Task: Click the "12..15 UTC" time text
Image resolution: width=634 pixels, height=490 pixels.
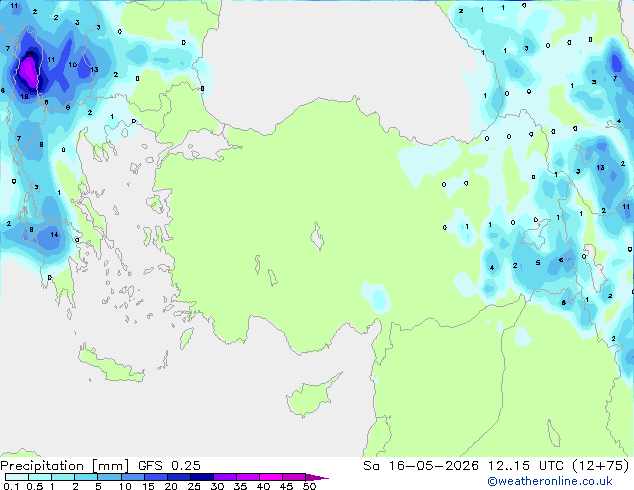Action: [x=526, y=466]
